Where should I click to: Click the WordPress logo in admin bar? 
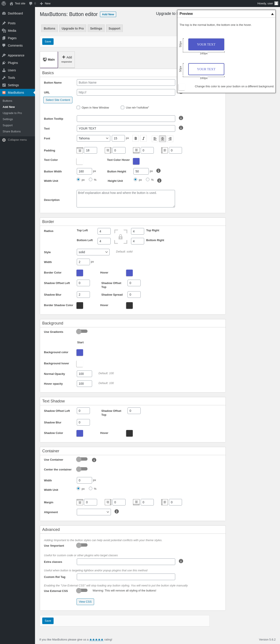click(x=4, y=4)
